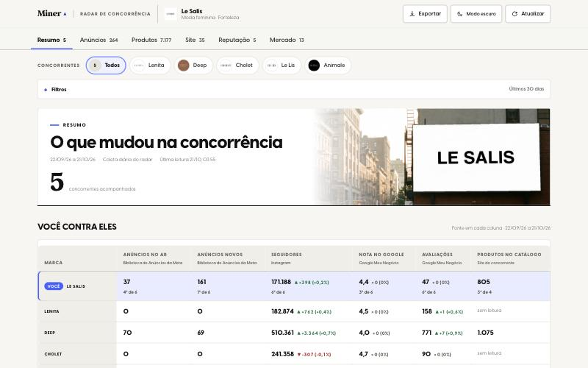Open the Le Salis brand switcher
This screenshot has width=588, height=368.
[x=201, y=14]
